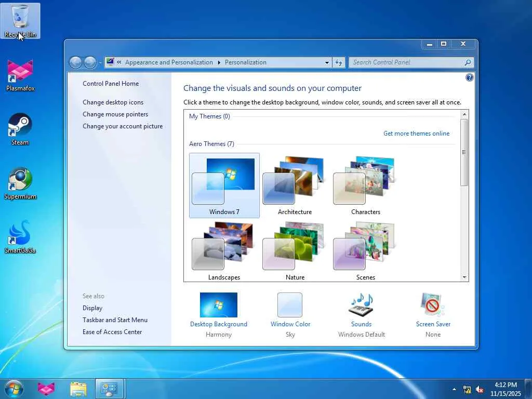This screenshot has width=532, height=399.
Task: Open the Recycle Bin desktop icon
Action: click(20, 21)
